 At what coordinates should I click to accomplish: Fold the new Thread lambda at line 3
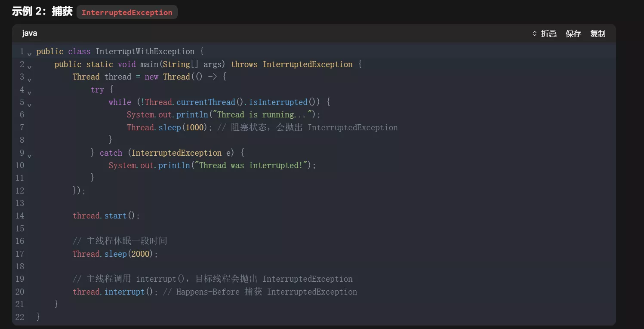click(29, 80)
